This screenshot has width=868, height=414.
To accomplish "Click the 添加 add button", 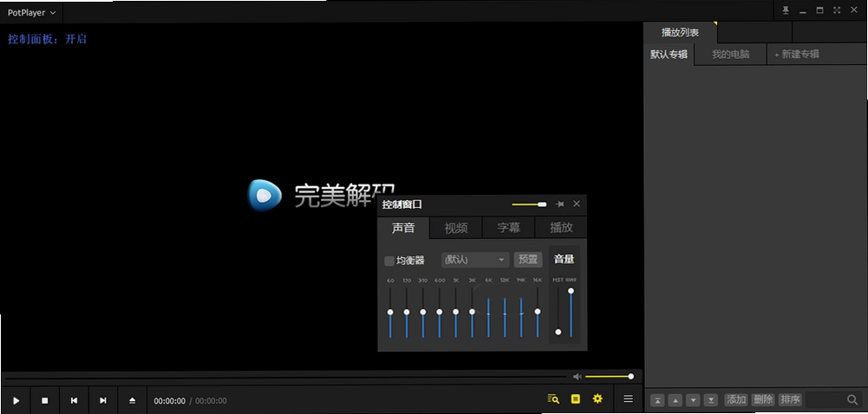I will 736,399.
